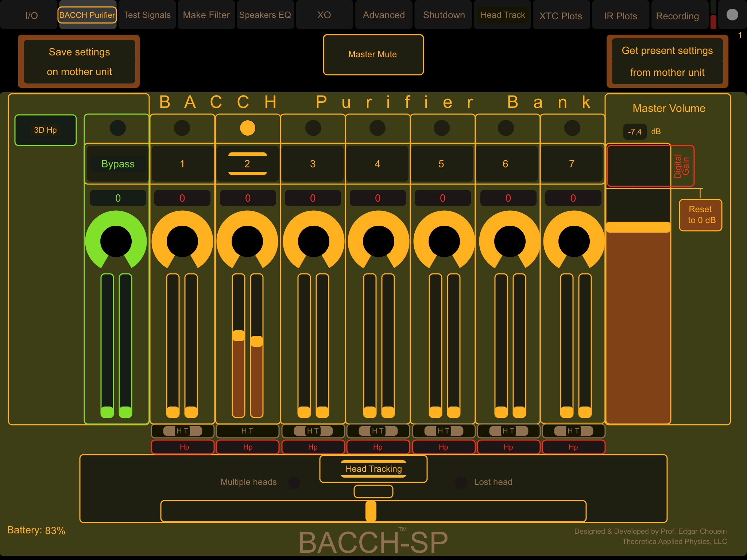Image resolution: width=747 pixels, height=560 pixels.
Task: Click the indicator light above slot 3
Action: [x=313, y=128]
